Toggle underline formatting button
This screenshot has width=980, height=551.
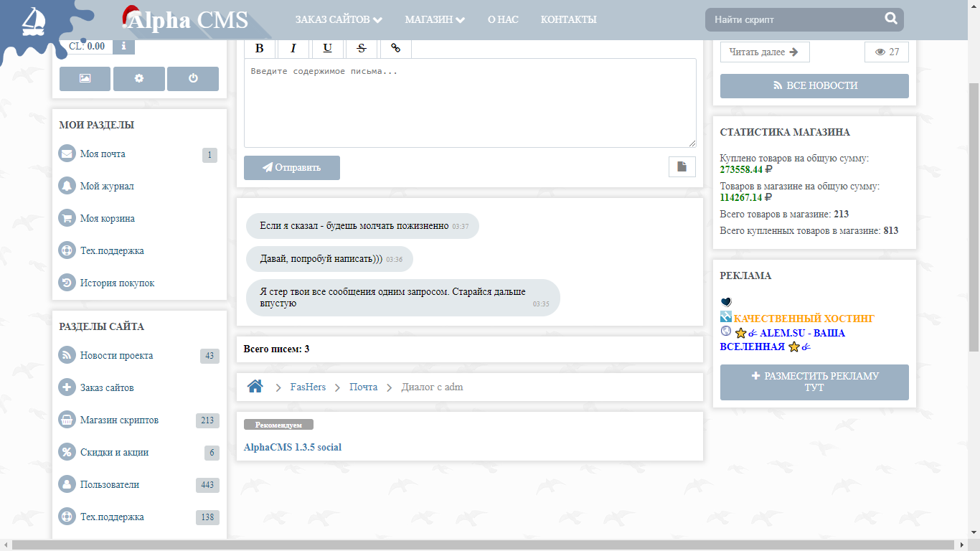pos(327,48)
